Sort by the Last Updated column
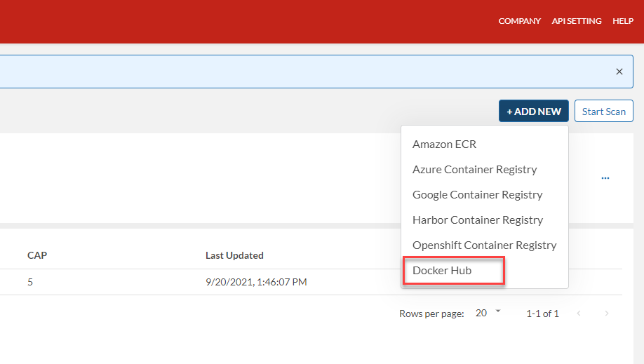This screenshot has height=364, width=644. tap(234, 255)
